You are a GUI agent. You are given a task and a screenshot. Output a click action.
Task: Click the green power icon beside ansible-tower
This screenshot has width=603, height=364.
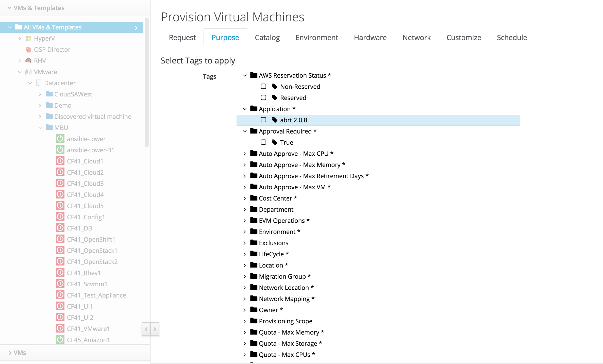(60, 139)
